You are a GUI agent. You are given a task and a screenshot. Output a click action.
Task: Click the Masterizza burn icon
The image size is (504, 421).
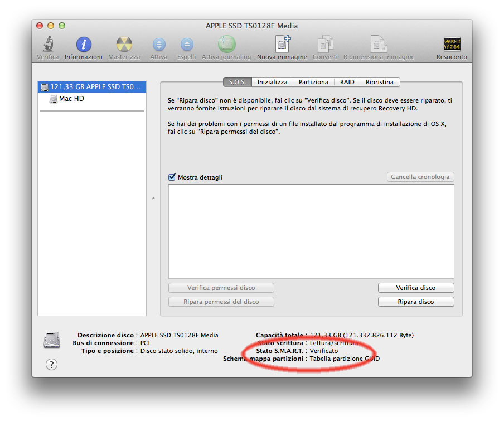(x=123, y=46)
